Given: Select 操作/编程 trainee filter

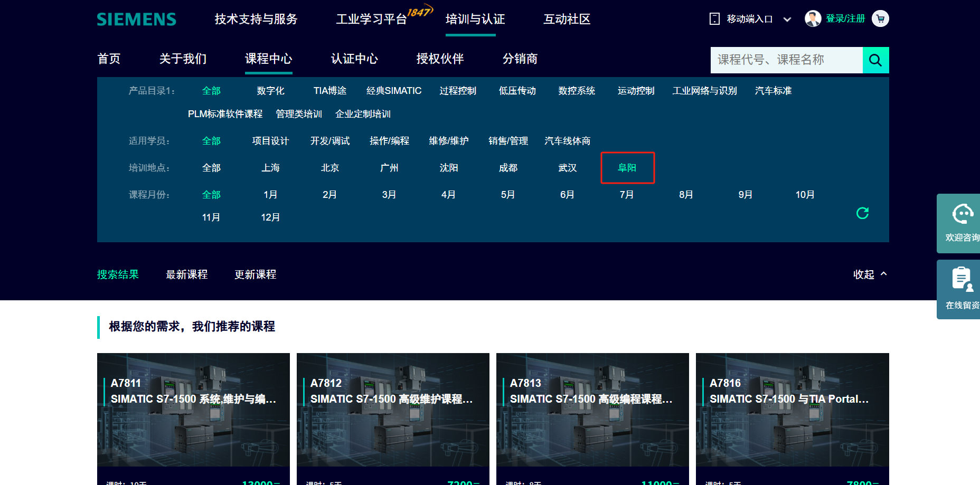Looking at the screenshot, I should click(x=390, y=141).
